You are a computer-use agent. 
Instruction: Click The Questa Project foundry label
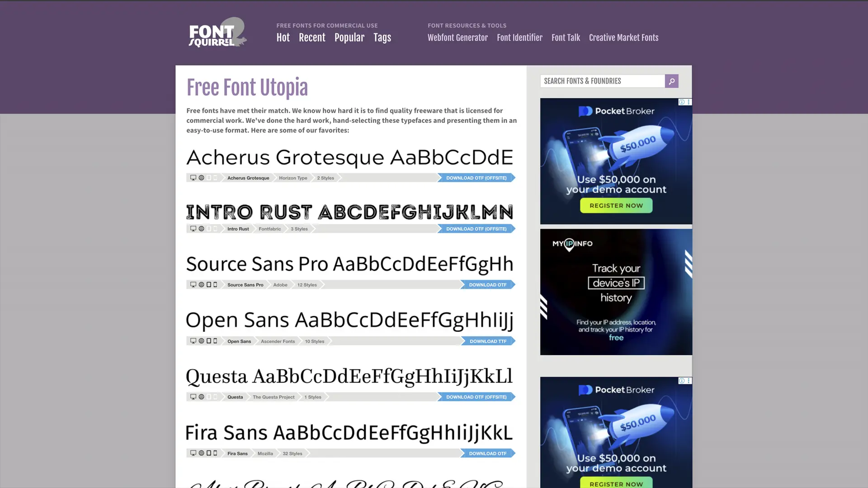point(274,397)
